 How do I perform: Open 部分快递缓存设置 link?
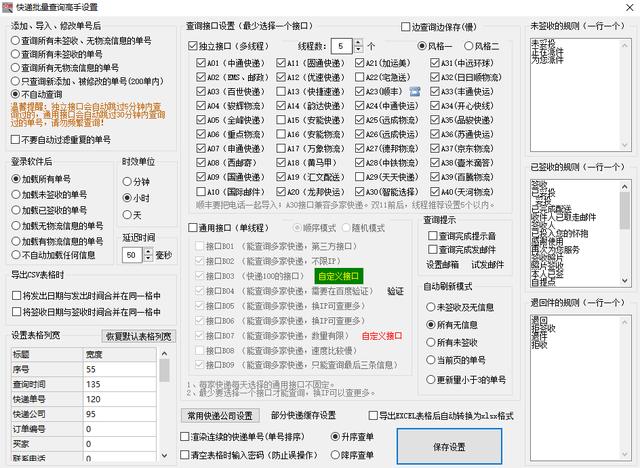(x=303, y=415)
